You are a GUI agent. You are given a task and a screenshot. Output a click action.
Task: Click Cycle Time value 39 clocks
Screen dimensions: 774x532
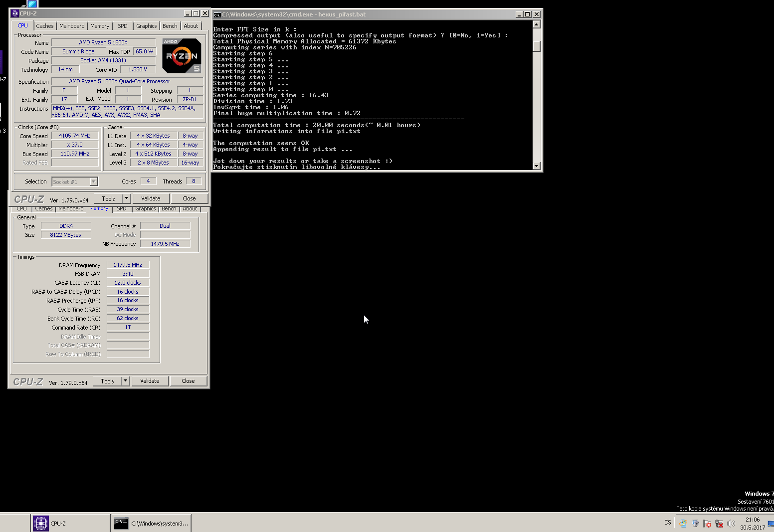128,309
